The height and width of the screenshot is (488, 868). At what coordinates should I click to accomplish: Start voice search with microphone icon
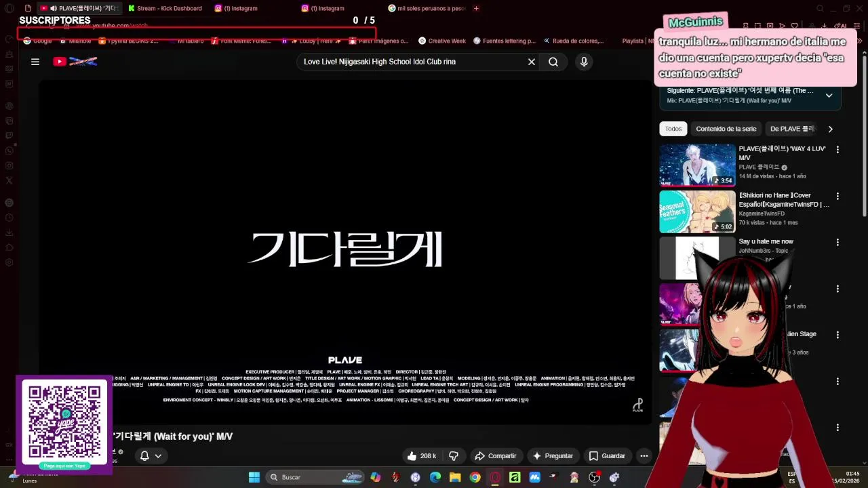pos(584,62)
